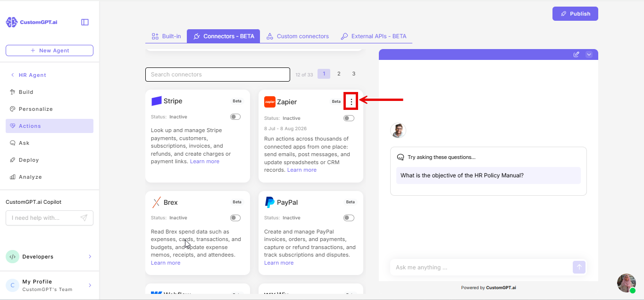The height and width of the screenshot is (300, 644).
Task: Switch to the Built-in tab
Action: click(x=166, y=36)
